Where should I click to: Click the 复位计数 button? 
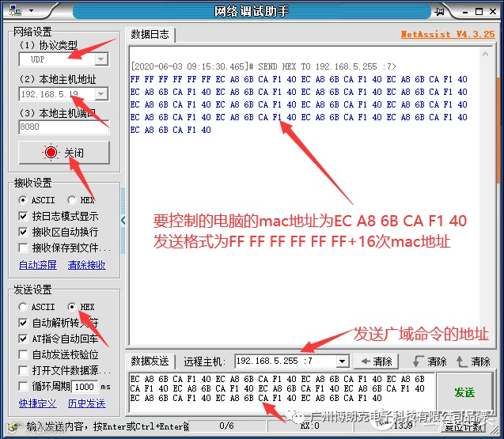point(464,427)
